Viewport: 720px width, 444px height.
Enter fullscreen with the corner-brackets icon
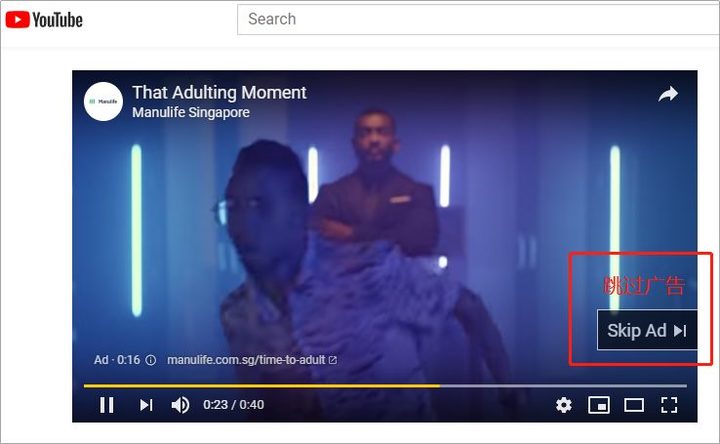669,405
